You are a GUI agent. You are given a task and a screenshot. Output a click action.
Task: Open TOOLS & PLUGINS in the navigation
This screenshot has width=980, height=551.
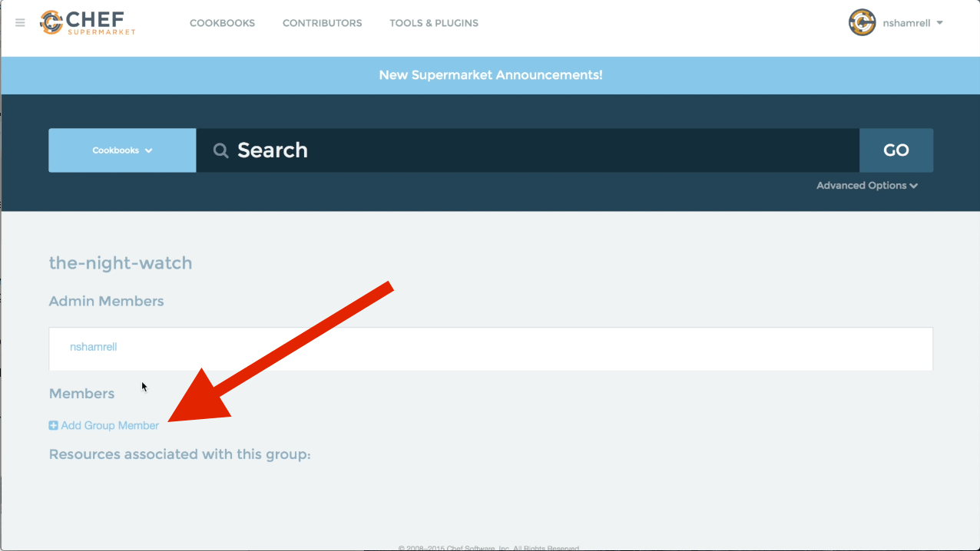pyautogui.click(x=433, y=23)
